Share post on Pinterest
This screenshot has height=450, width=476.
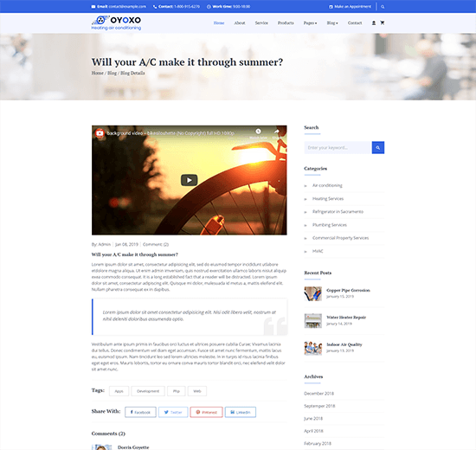point(207,412)
